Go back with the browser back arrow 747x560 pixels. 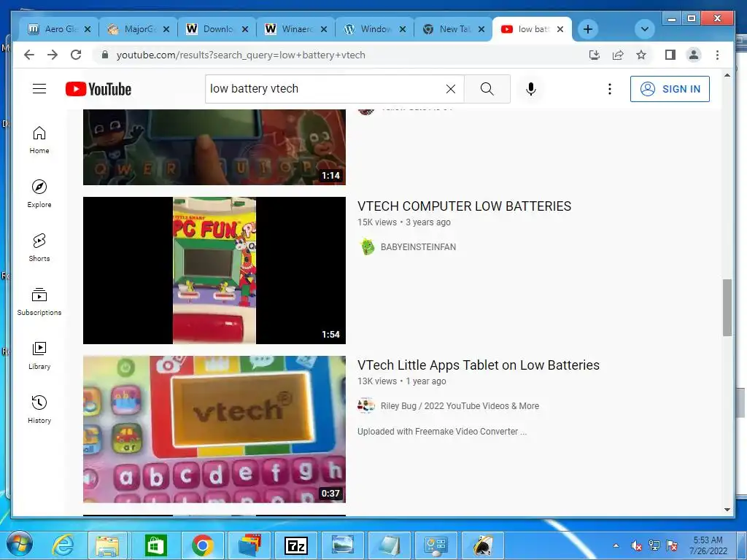click(x=29, y=55)
